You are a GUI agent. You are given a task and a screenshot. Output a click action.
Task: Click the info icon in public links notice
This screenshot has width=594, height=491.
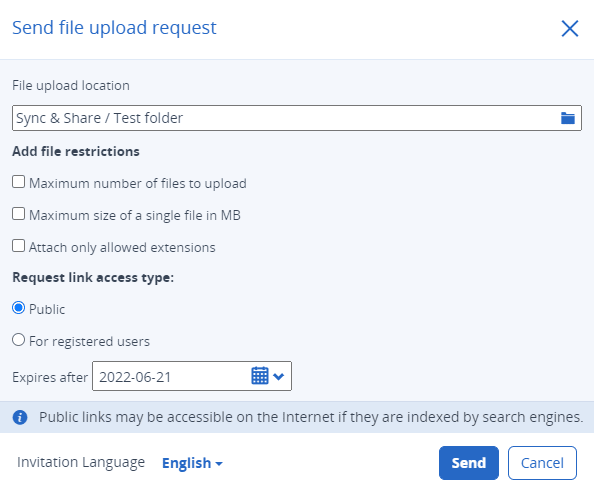click(x=20, y=418)
